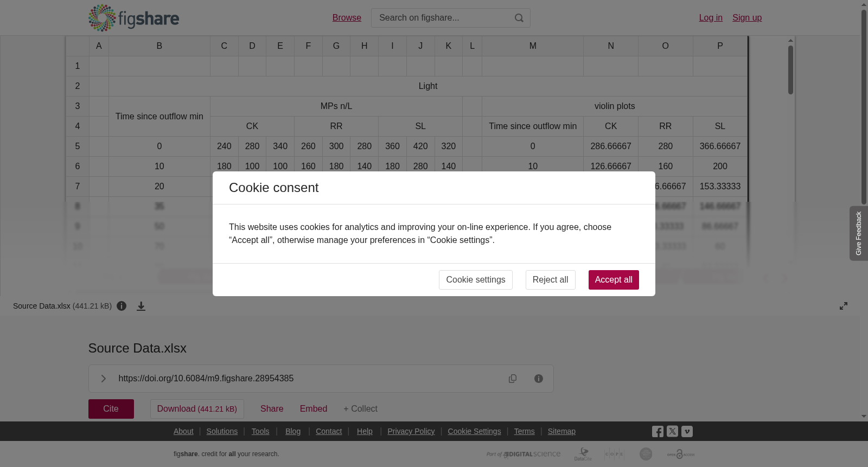
Task: Click 'Time since outflow min' cell in column B
Action: (159, 116)
